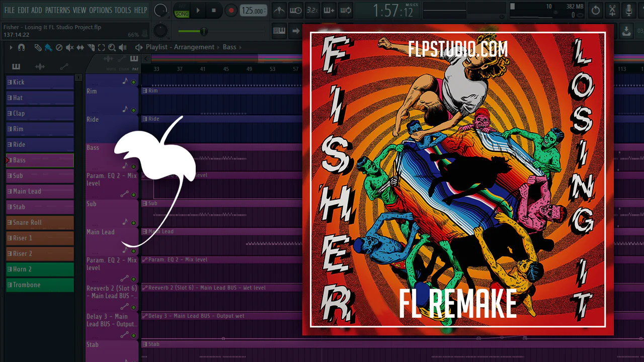Viewport: 644px width, 362px height.
Task: Open the Reeverb 2 automation clip menu
Action: tap(145, 288)
